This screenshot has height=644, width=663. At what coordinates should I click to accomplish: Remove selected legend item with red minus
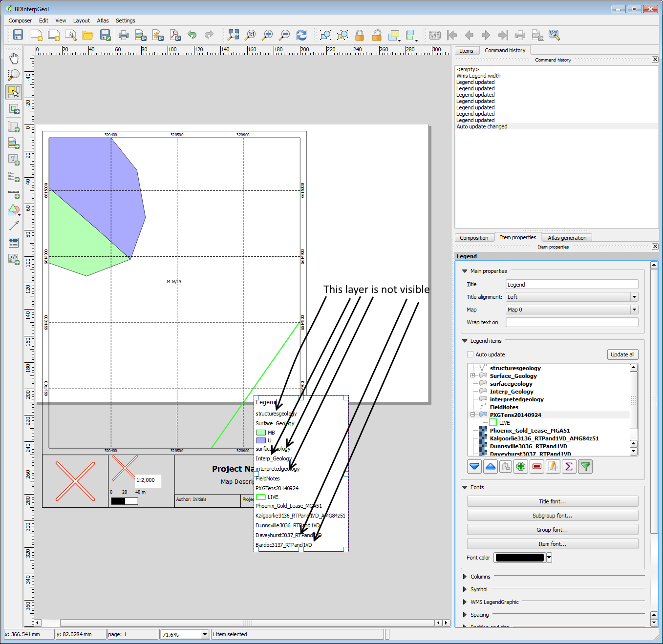536,467
